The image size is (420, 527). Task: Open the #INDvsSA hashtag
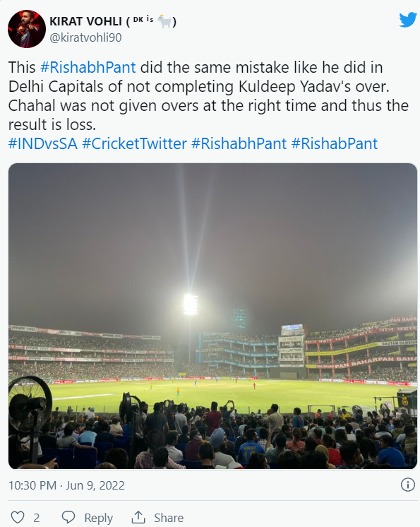pyautogui.click(x=43, y=144)
